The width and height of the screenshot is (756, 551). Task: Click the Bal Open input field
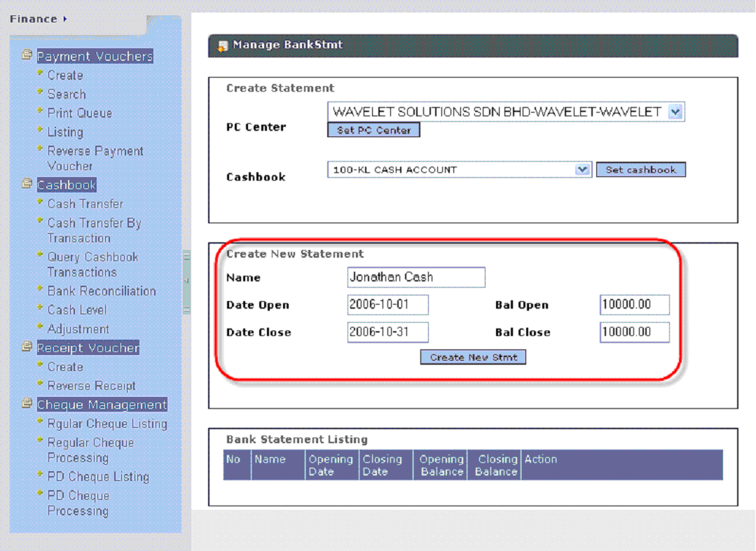(634, 305)
